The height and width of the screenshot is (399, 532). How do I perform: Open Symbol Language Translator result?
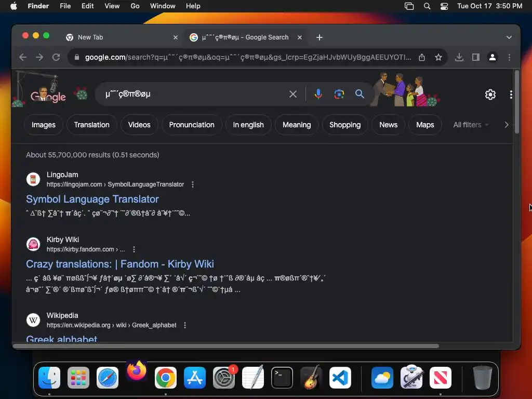coord(92,199)
